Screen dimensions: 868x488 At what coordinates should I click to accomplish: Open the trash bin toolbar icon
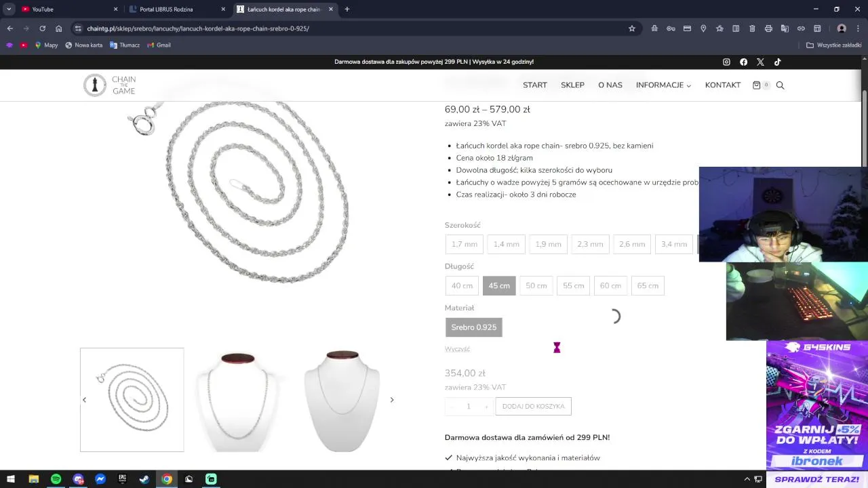tap(752, 28)
